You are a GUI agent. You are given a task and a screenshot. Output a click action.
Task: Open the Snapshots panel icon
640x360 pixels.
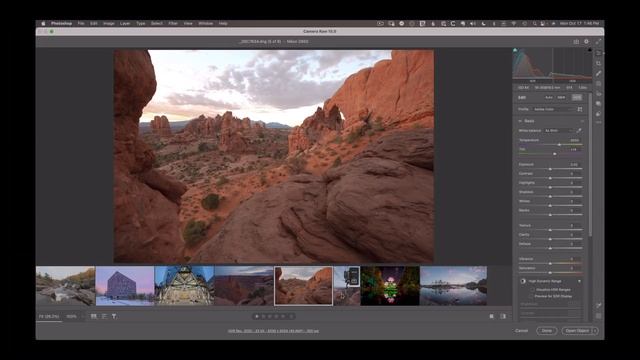point(598,104)
